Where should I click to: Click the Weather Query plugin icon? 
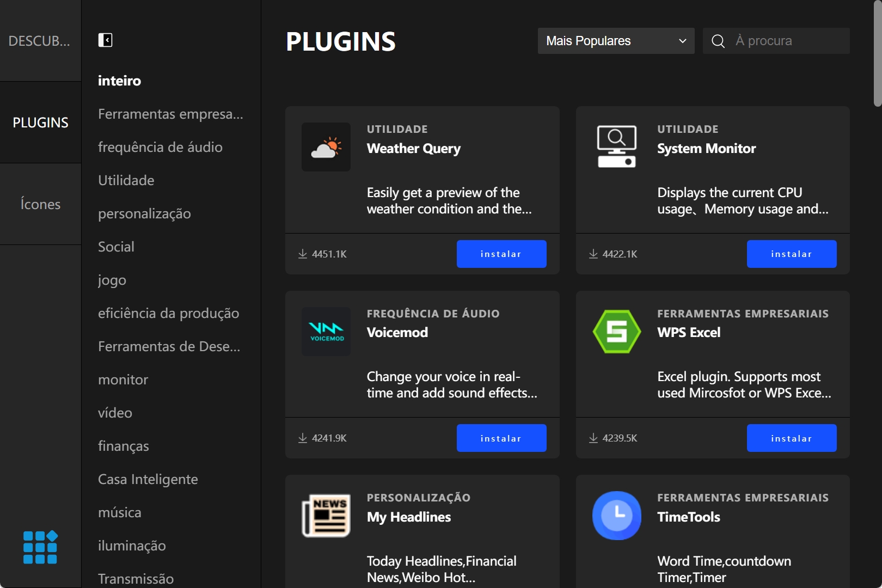point(326,147)
